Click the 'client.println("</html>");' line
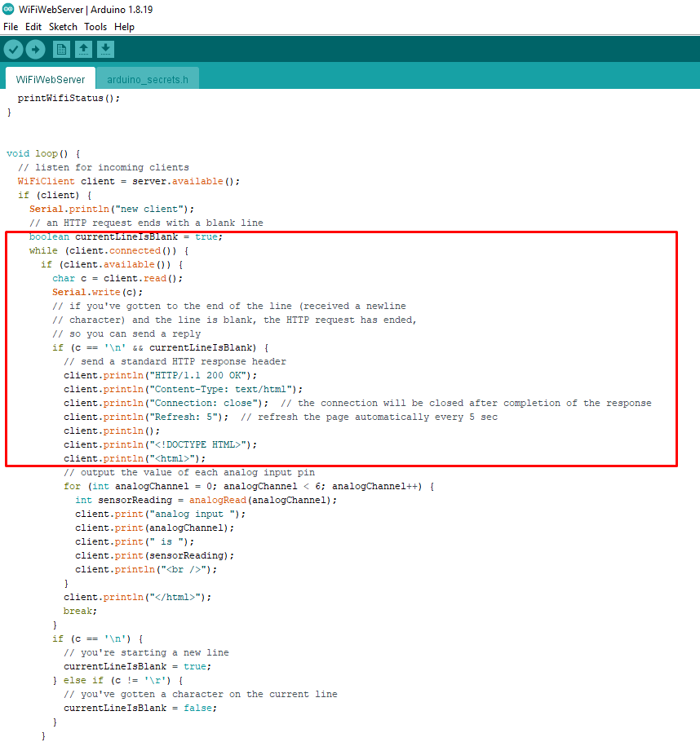 [138, 597]
